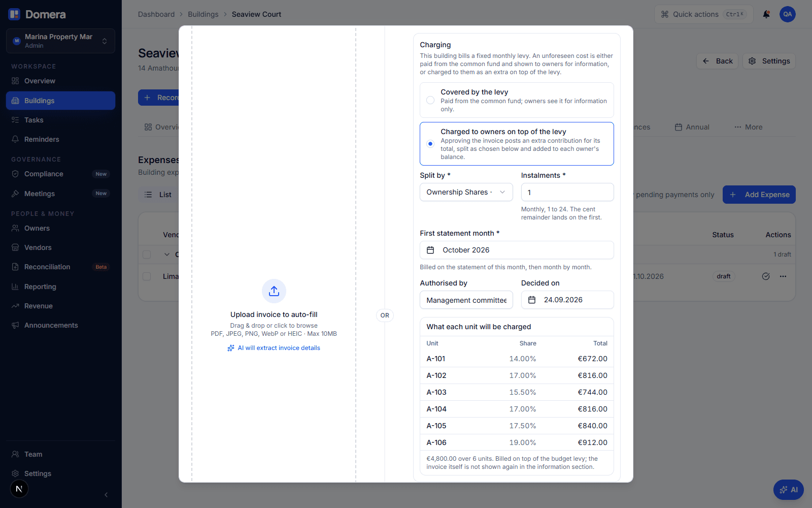Go to Tasks in the sidebar
The height and width of the screenshot is (508, 812).
(61, 120)
